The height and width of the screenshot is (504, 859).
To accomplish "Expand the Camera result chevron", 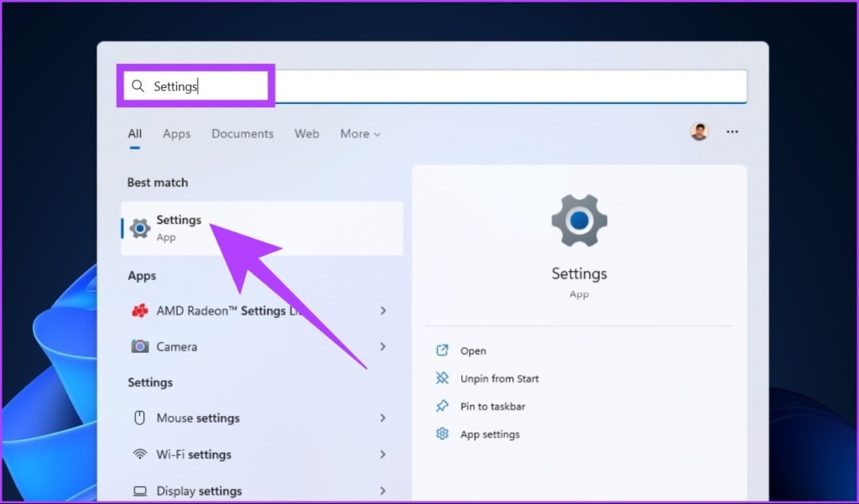I will coord(383,346).
